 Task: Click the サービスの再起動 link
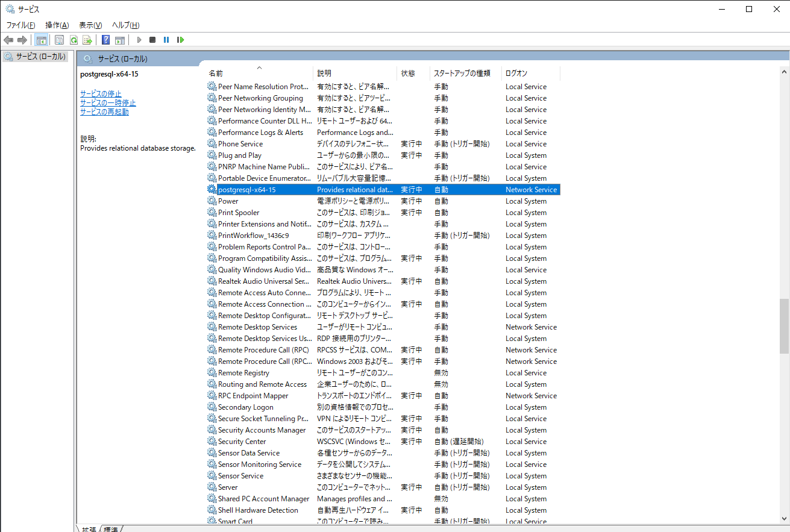pos(104,111)
